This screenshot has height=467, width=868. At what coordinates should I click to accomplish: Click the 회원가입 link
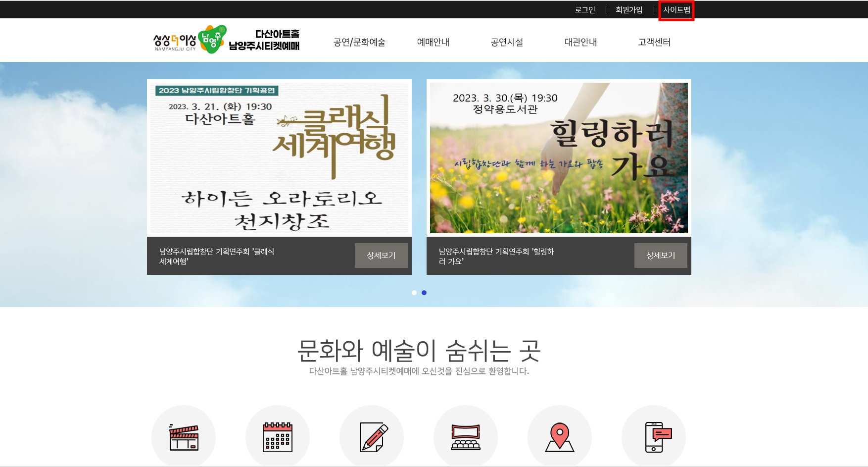pyautogui.click(x=629, y=10)
